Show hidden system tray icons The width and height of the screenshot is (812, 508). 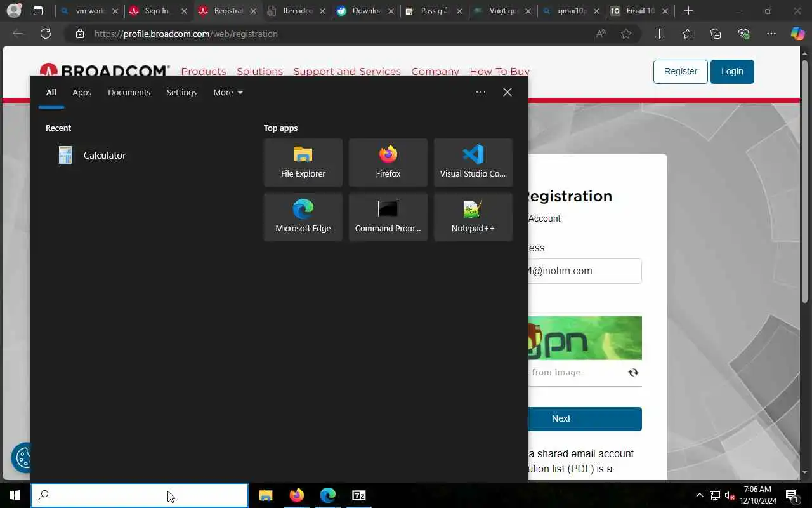click(x=699, y=495)
